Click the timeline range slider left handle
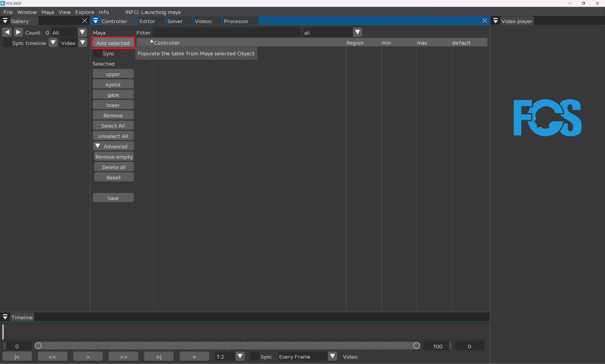 coord(38,346)
